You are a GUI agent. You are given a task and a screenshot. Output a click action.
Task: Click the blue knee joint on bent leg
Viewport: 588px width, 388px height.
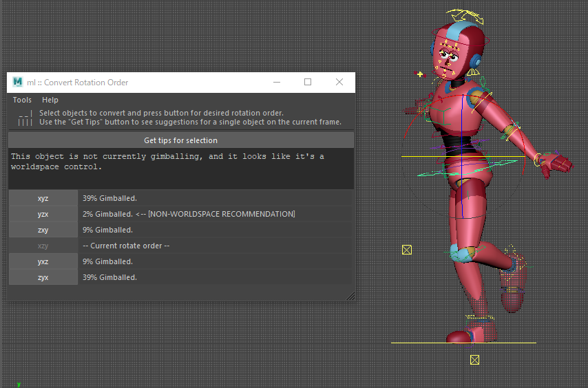coord(460,252)
